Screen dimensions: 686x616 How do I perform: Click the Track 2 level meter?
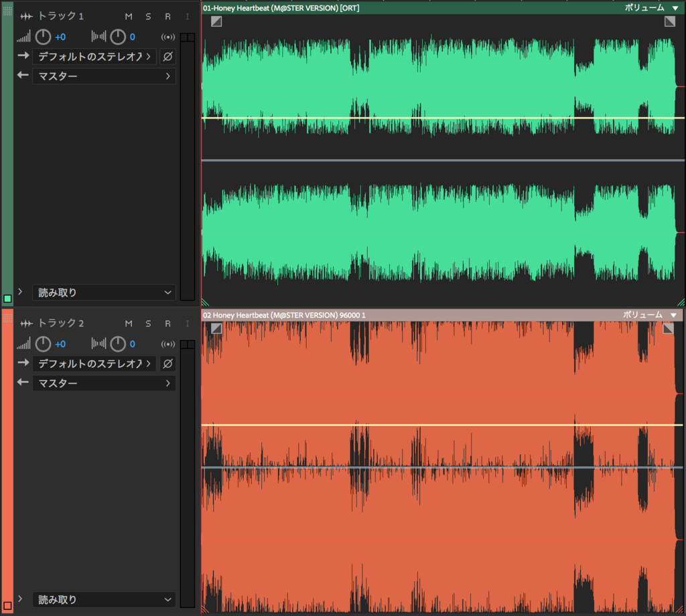188,473
